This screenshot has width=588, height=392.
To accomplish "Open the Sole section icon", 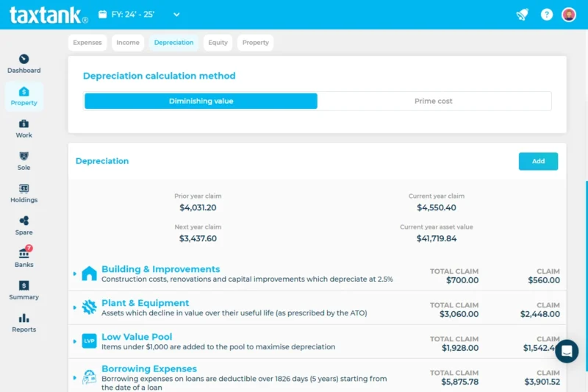I will pyautogui.click(x=24, y=157).
